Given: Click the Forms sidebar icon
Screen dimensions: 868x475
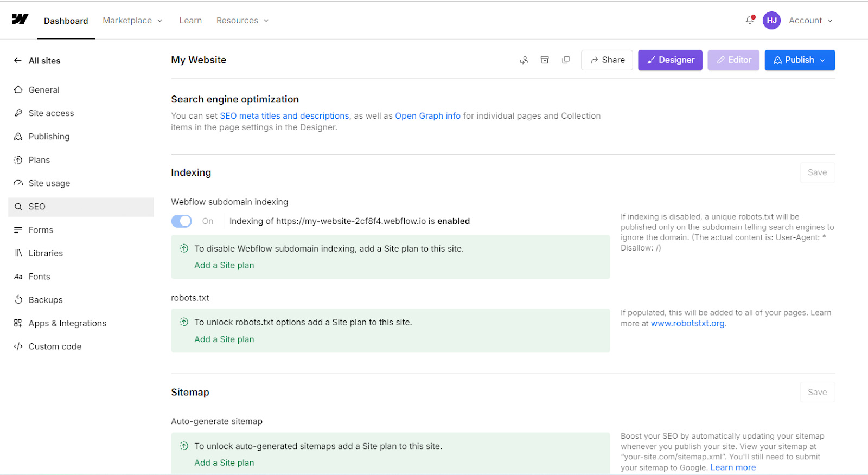Looking at the screenshot, I should [18, 230].
